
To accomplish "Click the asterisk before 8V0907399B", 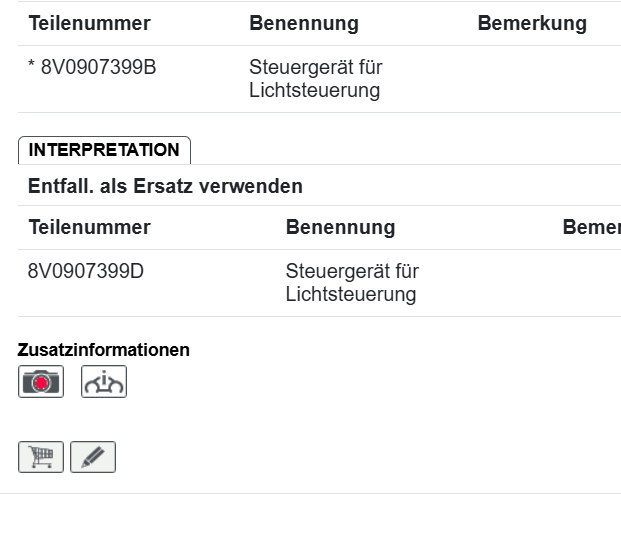I will 32,68.
